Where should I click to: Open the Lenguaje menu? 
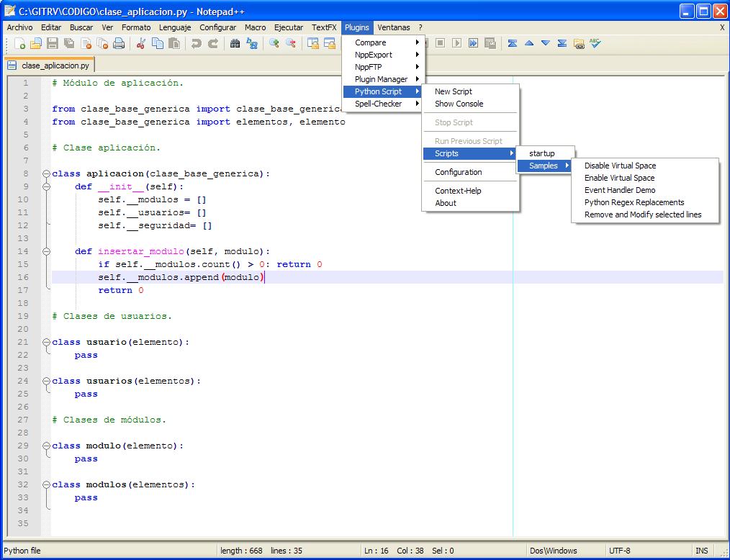pyautogui.click(x=175, y=27)
